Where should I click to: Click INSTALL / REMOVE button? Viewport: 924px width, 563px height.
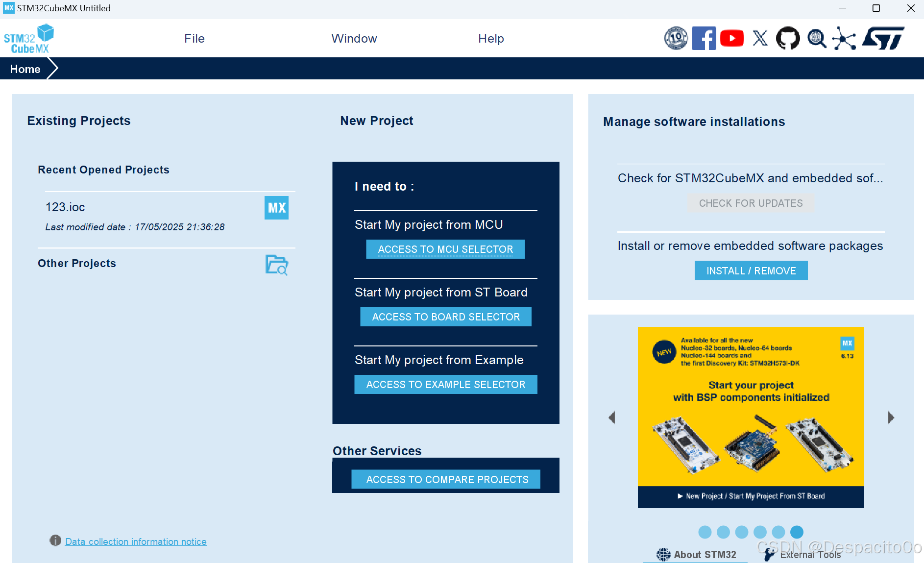751,271
